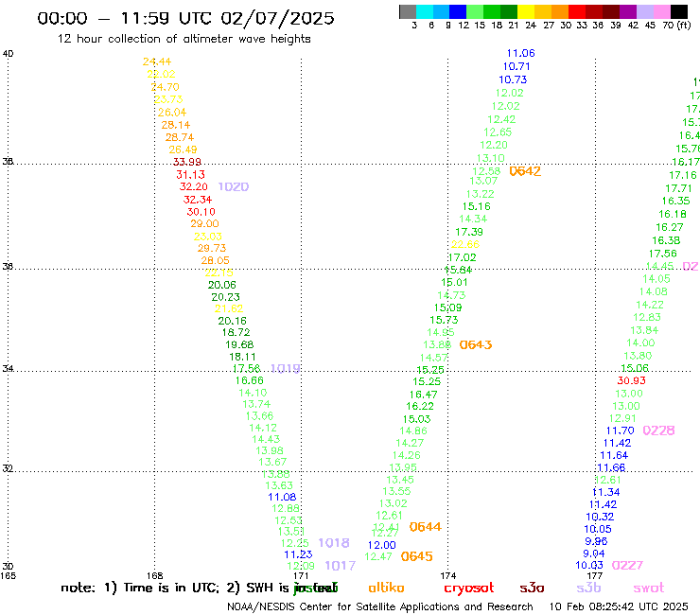Select the blue value 10.71
This screenshot has width=700, height=615.
coord(516,66)
